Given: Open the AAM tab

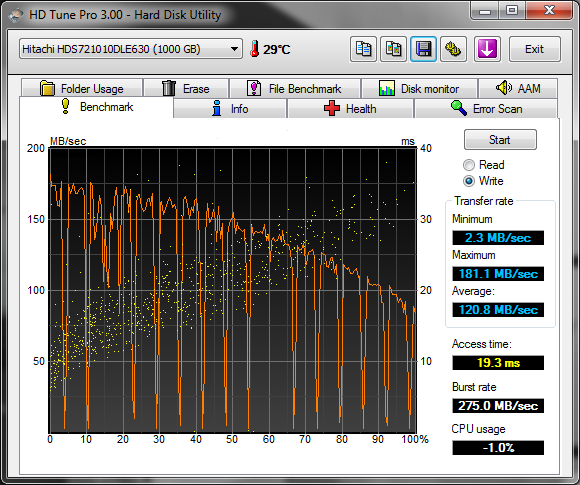Looking at the screenshot, I should tap(518, 88).
